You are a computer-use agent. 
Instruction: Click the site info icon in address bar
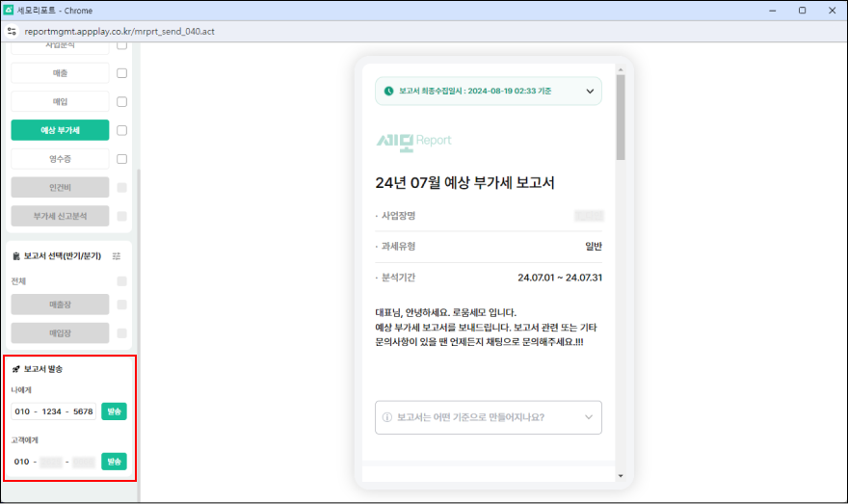(12, 31)
